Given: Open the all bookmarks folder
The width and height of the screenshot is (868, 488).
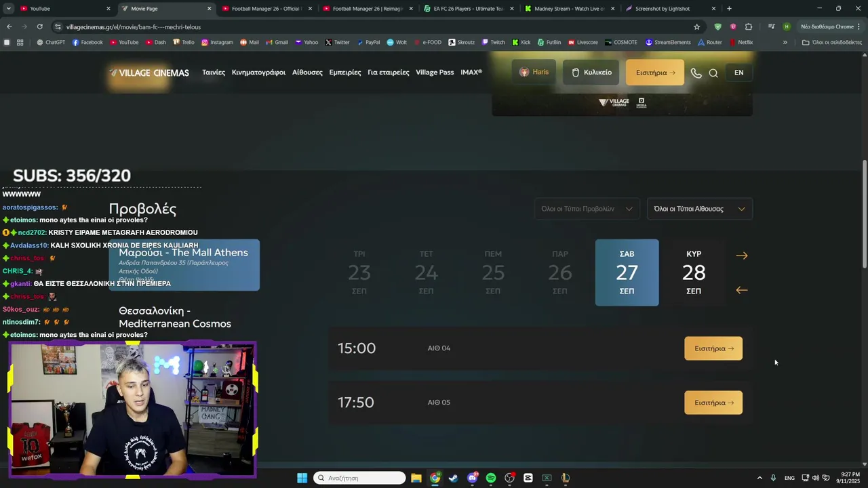Looking at the screenshot, I should tap(831, 42).
